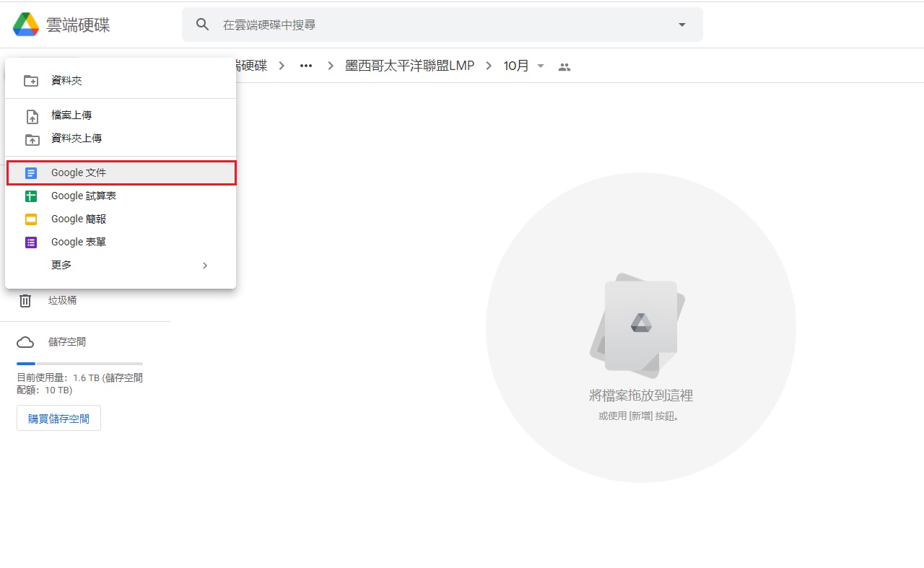Show hidden breadcrumb folders via ellipsis
This screenshot has height=568, width=924.
point(306,66)
